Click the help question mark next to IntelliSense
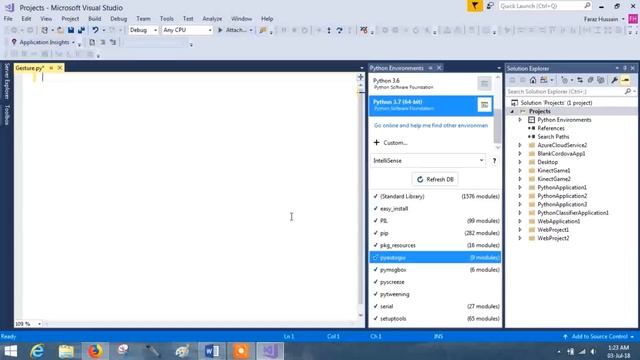The width and height of the screenshot is (640, 360). (494, 160)
